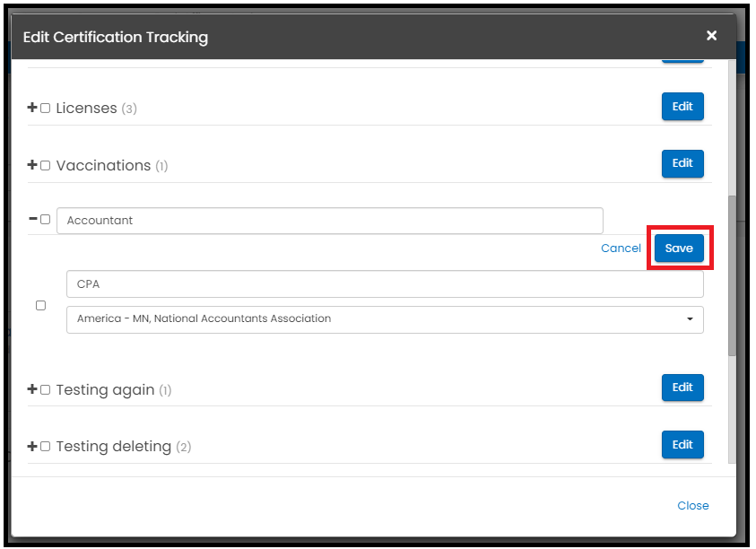This screenshot has height=549, width=756.
Task: Click the Accountant name input field
Action: pyautogui.click(x=330, y=221)
